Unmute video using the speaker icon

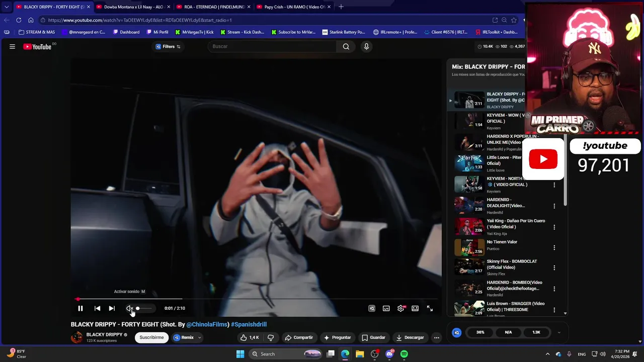(x=129, y=308)
